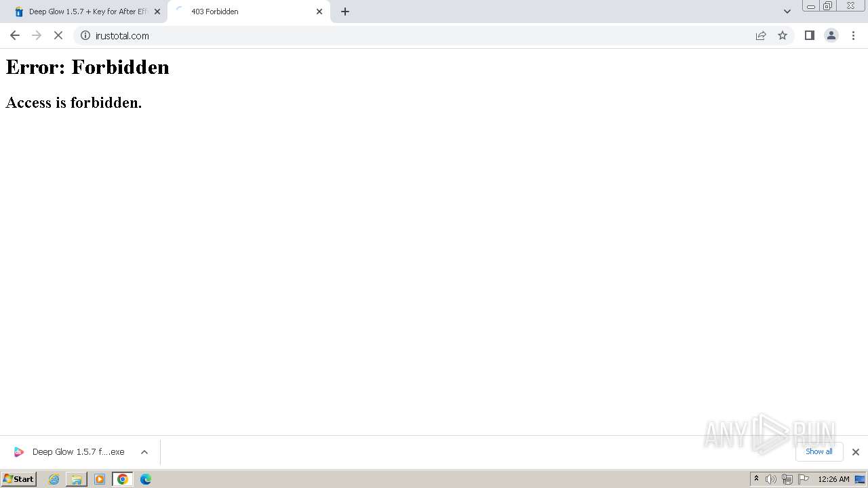Launch Microsoft Edge from taskbar
The height and width of the screenshot is (488, 868).
point(146,479)
